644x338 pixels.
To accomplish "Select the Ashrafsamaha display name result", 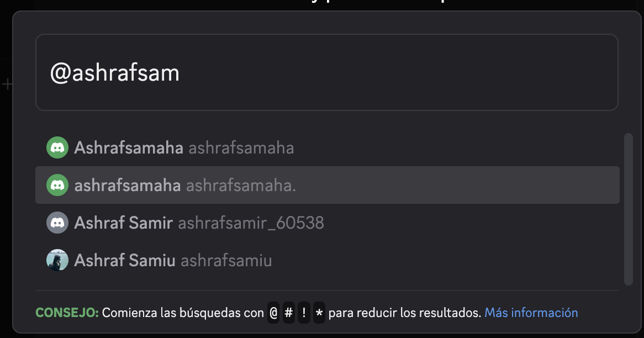I will coord(129,147).
